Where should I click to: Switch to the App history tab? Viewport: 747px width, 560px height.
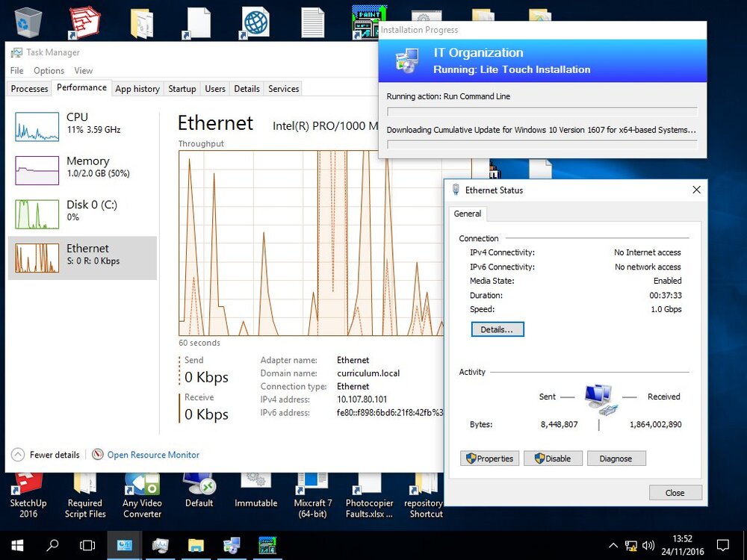[137, 89]
